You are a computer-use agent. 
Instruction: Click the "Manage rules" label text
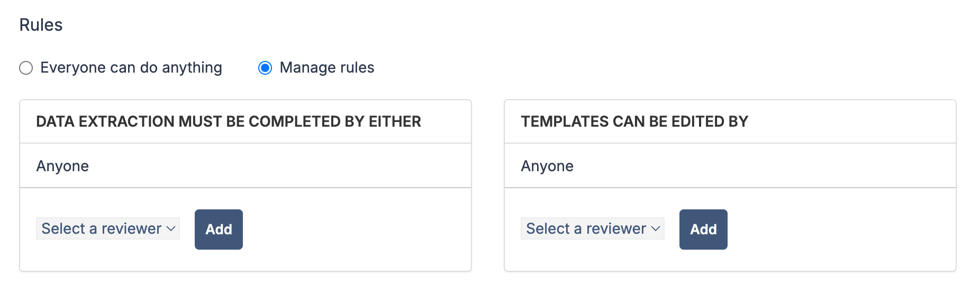(326, 68)
